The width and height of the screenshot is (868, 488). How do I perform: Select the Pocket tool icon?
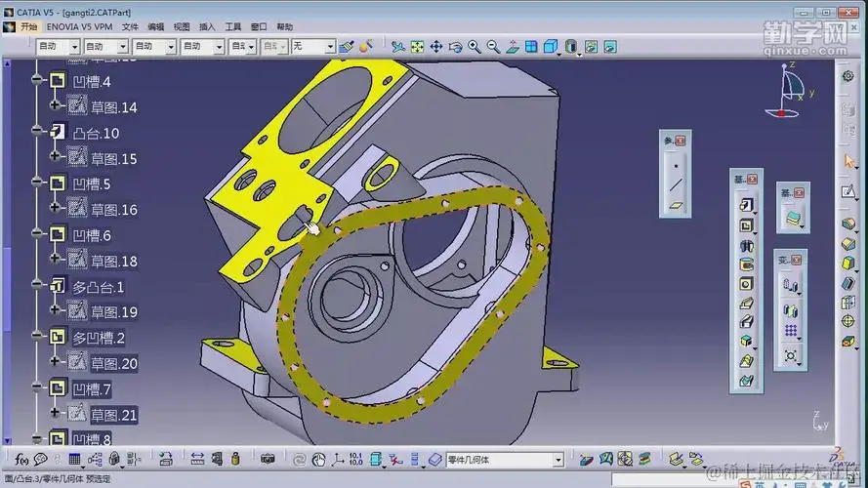pos(746,225)
